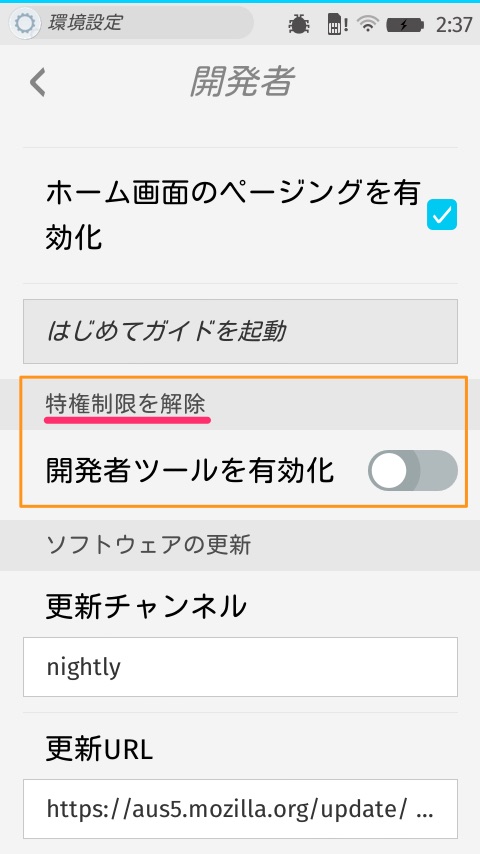Open the bug debug icon in status bar

click(x=299, y=24)
